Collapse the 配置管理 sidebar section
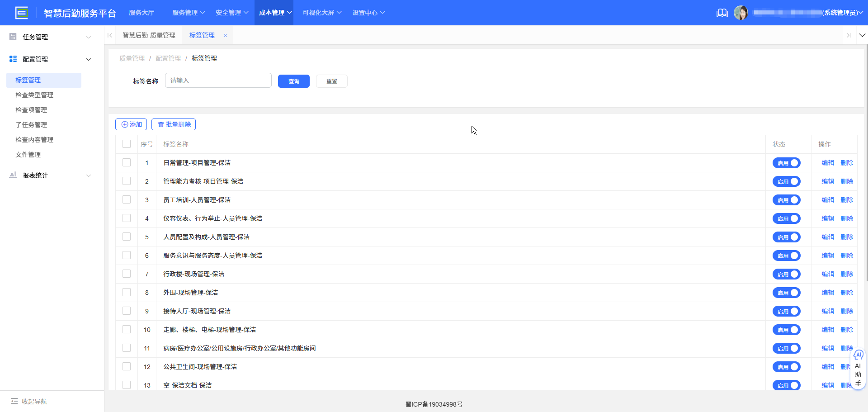This screenshot has width=868, height=412. (x=89, y=59)
